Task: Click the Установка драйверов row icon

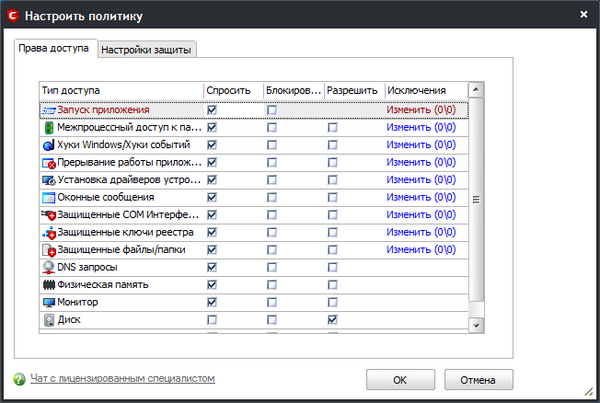Action: [x=49, y=180]
